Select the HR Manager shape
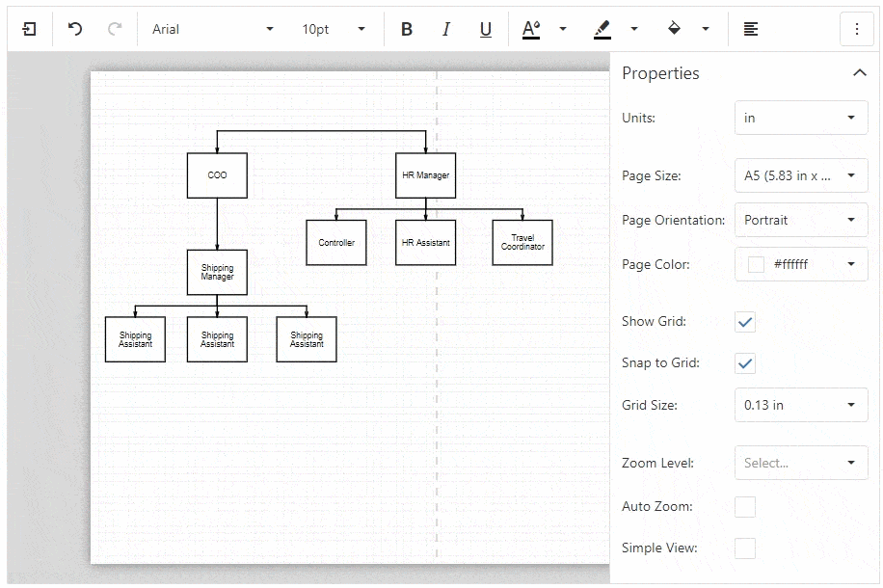Screen dimensions: 883x588 pos(426,175)
